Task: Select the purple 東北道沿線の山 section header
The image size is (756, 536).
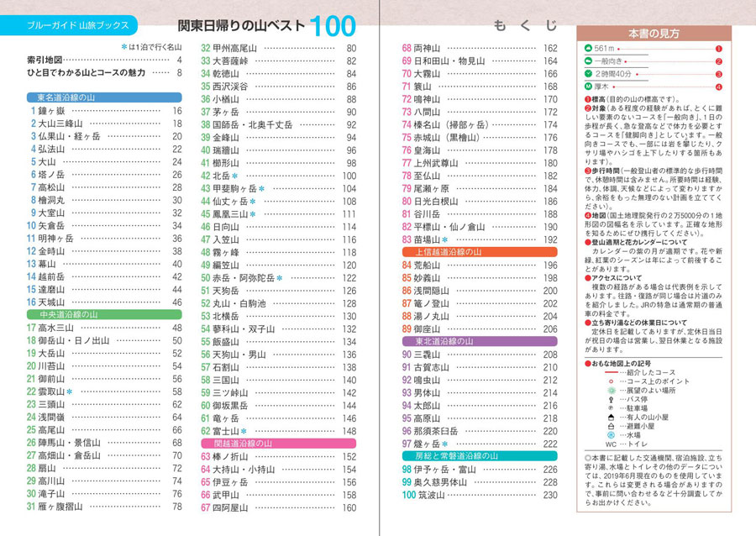Action: pyautogui.click(x=480, y=342)
